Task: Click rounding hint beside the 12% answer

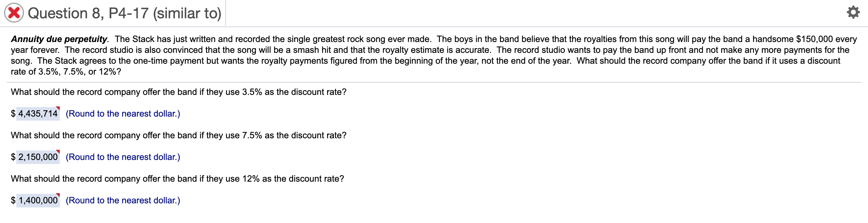Action: [123, 200]
